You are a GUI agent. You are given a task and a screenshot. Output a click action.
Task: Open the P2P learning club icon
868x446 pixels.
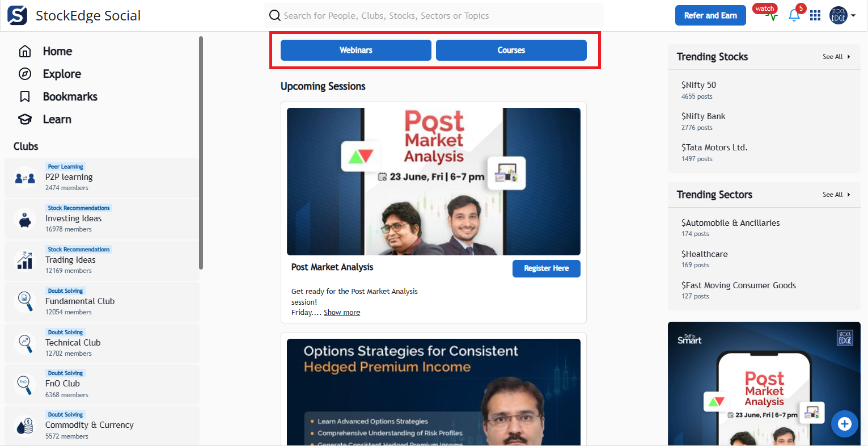25,178
